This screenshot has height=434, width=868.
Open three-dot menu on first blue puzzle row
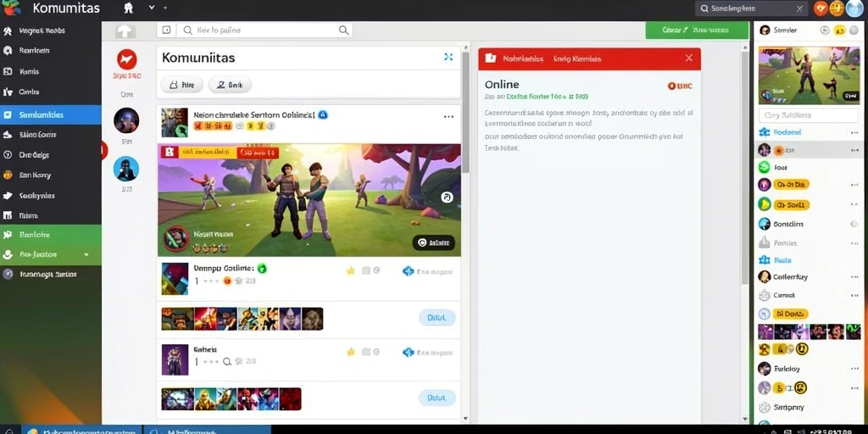(x=854, y=133)
